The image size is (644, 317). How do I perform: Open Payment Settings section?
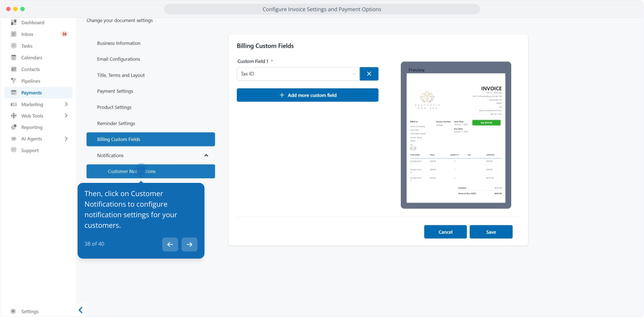coord(115,91)
